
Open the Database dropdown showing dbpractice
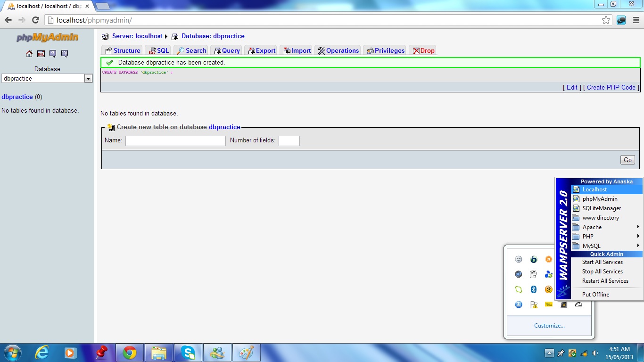click(47, 79)
